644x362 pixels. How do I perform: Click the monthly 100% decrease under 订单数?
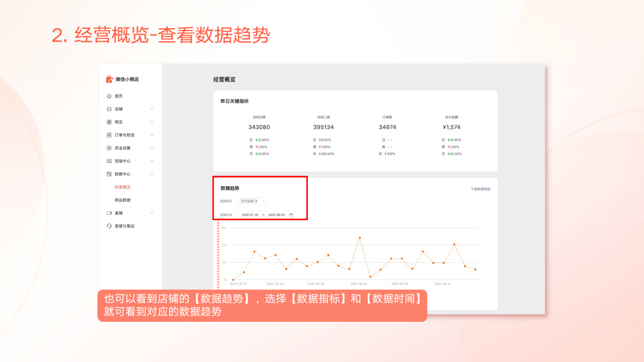[x=390, y=154]
